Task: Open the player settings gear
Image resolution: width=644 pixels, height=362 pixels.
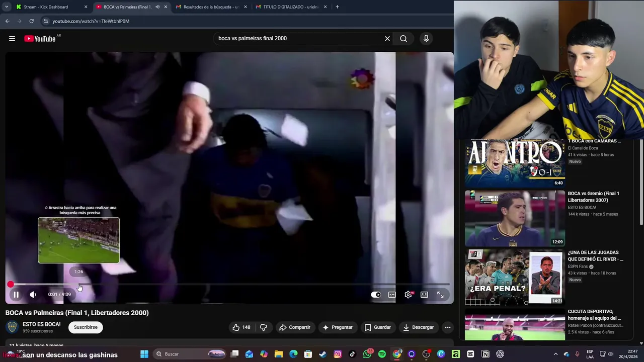Action: 408,295
